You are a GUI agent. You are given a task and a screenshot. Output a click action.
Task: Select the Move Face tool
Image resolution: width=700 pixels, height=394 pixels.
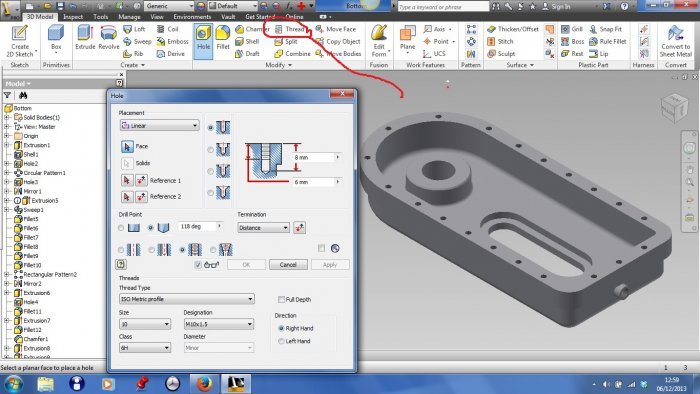coord(336,29)
